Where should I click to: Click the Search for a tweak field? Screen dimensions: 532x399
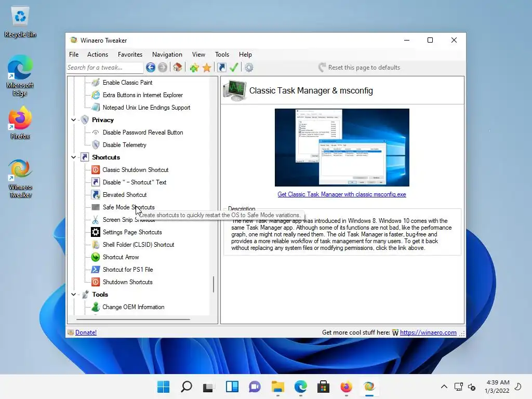coord(105,68)
